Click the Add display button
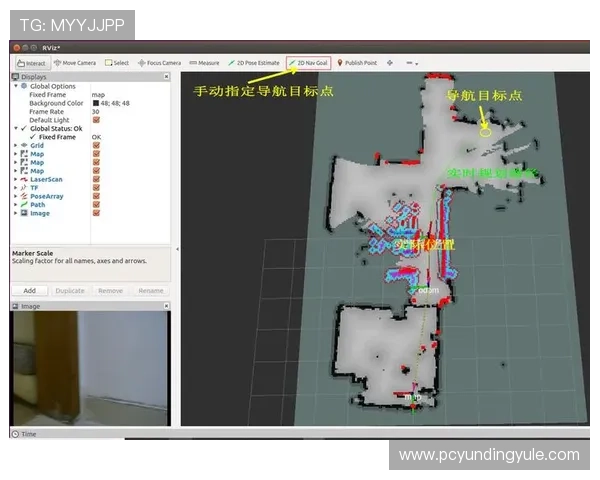The image size is (600, 480). pyautogui.click(x=30, y=290)
